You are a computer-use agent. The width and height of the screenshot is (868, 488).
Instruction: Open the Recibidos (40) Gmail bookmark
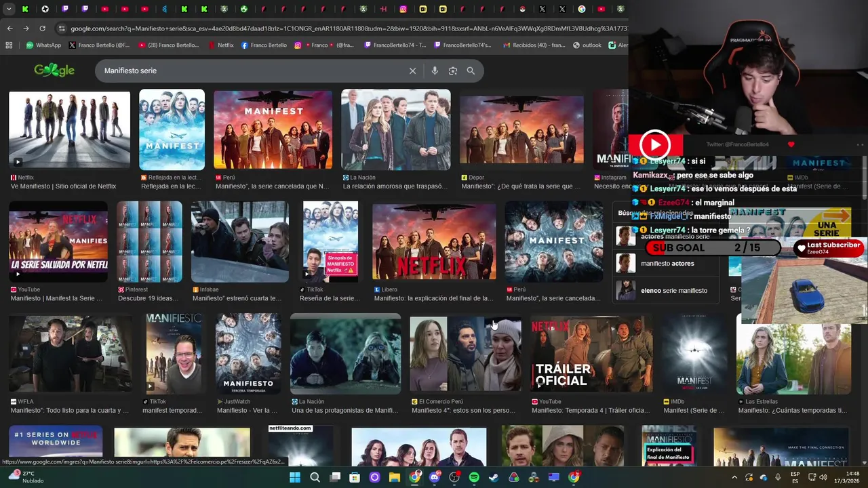point(534,45)
